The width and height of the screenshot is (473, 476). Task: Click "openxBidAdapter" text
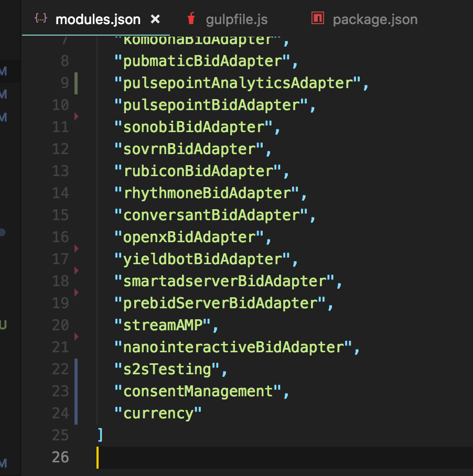[189, 237]
